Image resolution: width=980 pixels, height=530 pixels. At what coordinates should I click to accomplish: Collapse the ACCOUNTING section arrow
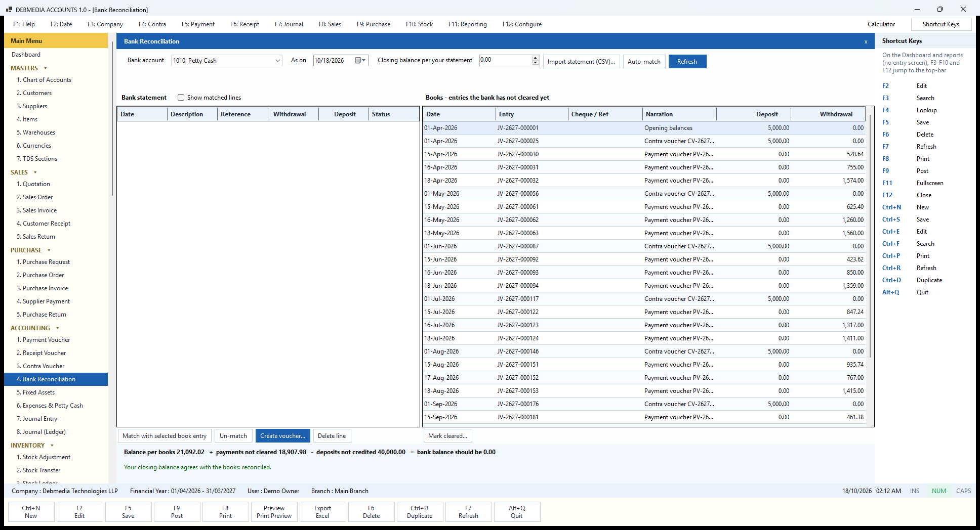pyautogui.click(x=58, y=328)
